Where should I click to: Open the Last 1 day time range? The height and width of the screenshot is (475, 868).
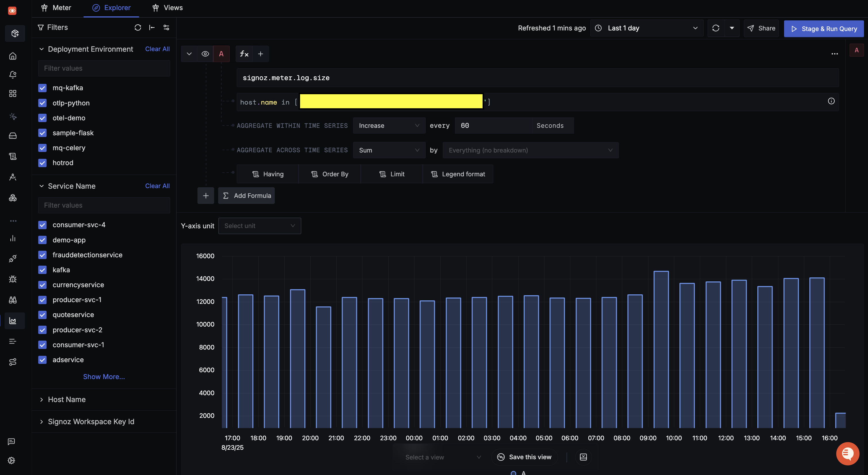click(x=647, y=28)
